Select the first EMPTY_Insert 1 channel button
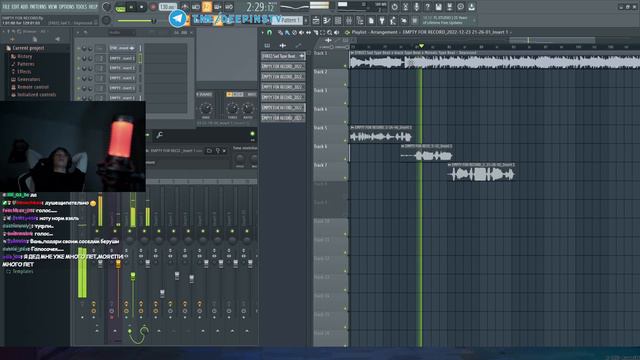The image size is (640, 360). coord(122,58)
